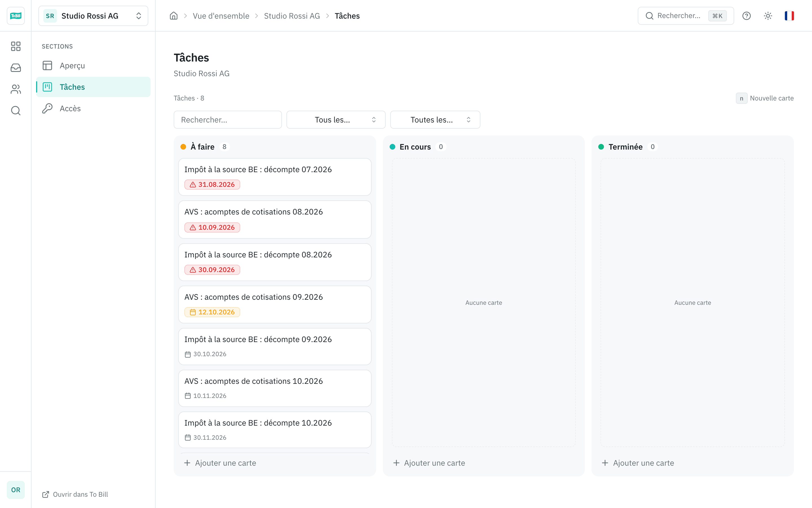
Task: Focus the top bar Rechercher search field
Action: tap(685, 16)
